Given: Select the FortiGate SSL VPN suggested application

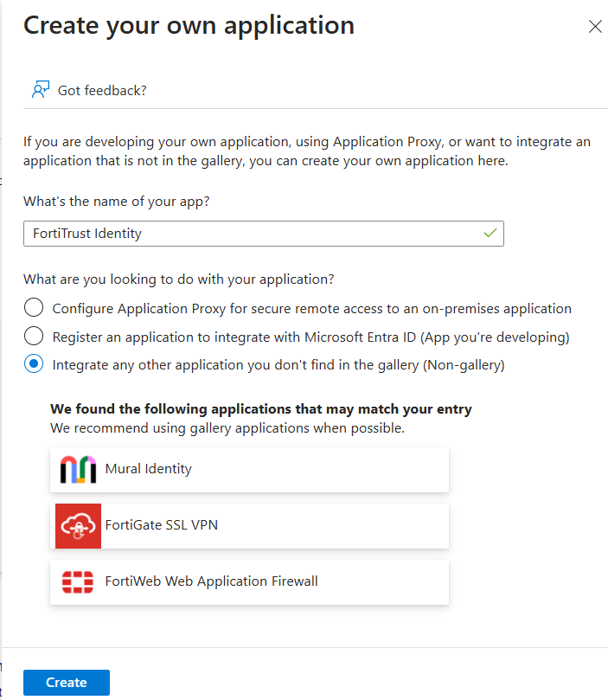Looking at the screenshot, I should tap(249, 525).
